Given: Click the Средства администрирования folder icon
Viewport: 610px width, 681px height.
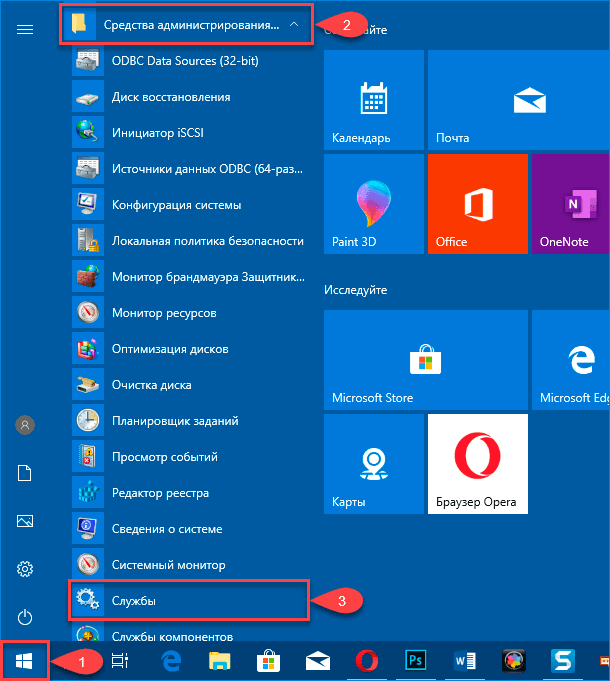Looking at the screenshot, I should point(79,25).
